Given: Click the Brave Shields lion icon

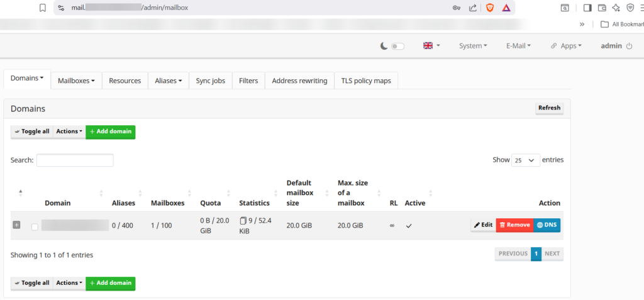Looking at the screenshot, I should tap(489, 8).
